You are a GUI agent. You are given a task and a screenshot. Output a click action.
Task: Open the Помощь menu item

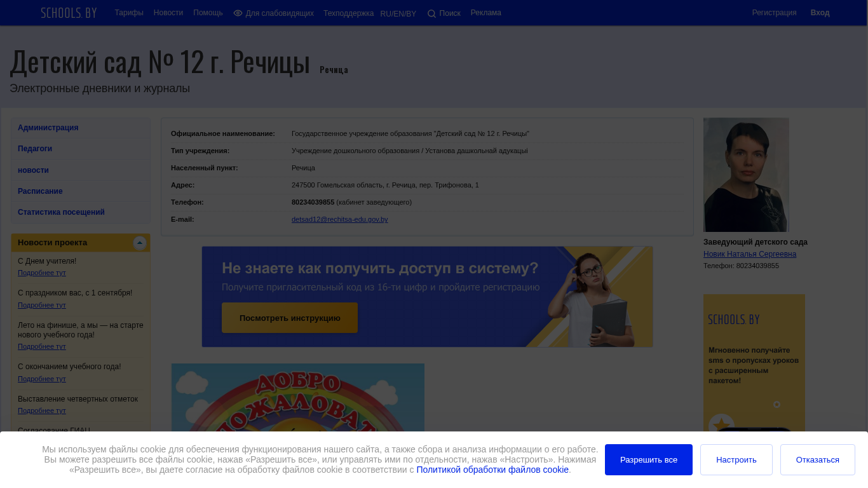coord(208,13)
